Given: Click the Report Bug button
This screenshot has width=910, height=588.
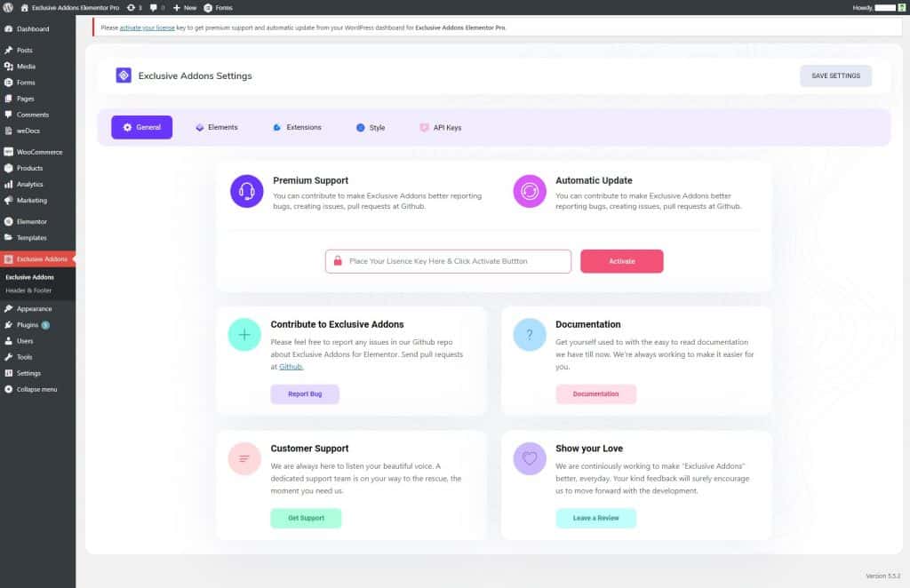Looking at the screenshot, I should coord(305,394).
